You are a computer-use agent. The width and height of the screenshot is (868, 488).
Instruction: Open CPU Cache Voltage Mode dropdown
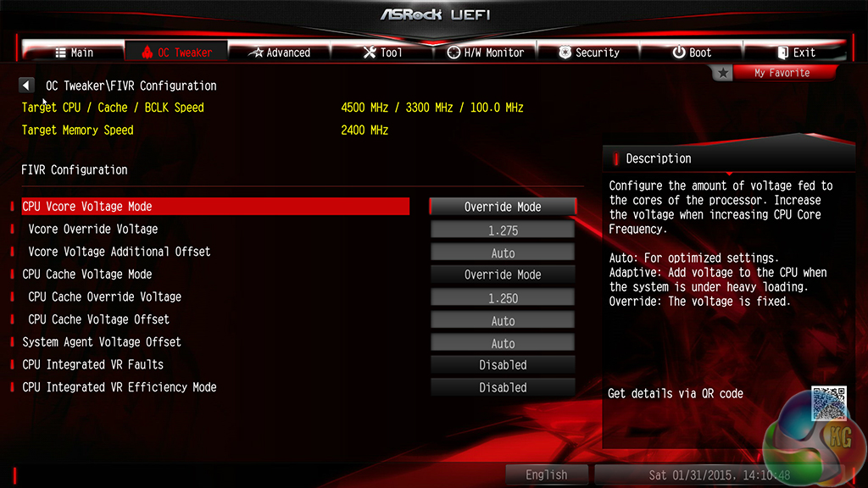503,275
